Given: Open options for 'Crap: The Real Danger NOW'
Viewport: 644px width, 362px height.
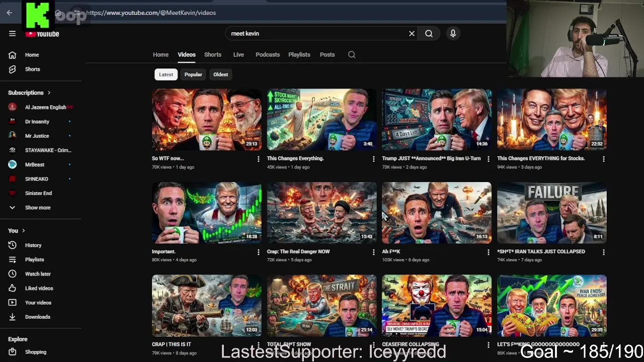Looking at the screenshot, I should (373, 252).
